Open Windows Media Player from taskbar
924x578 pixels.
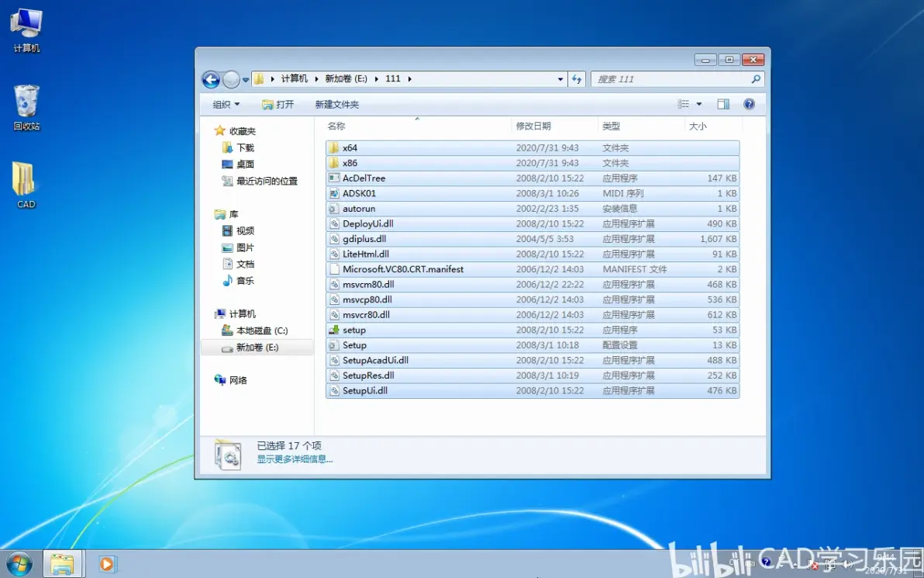pos(107,564)
